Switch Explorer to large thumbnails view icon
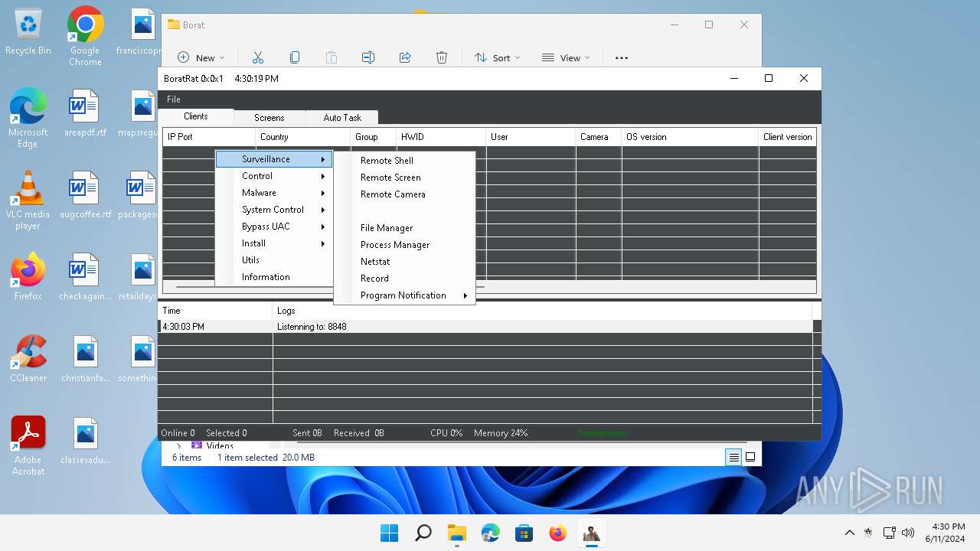This screenshot has width=980, height=551. (750, 457)
